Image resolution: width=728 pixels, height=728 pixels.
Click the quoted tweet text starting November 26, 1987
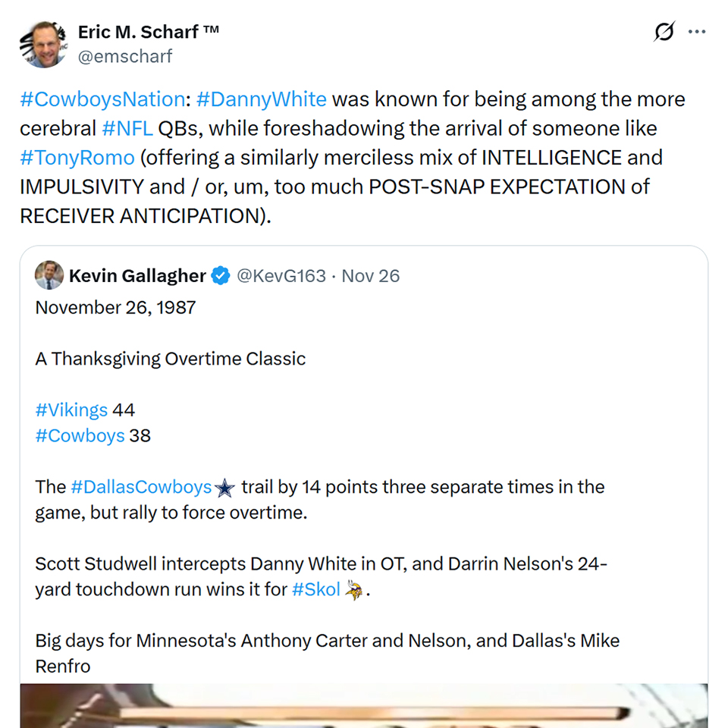pos(115,307)
